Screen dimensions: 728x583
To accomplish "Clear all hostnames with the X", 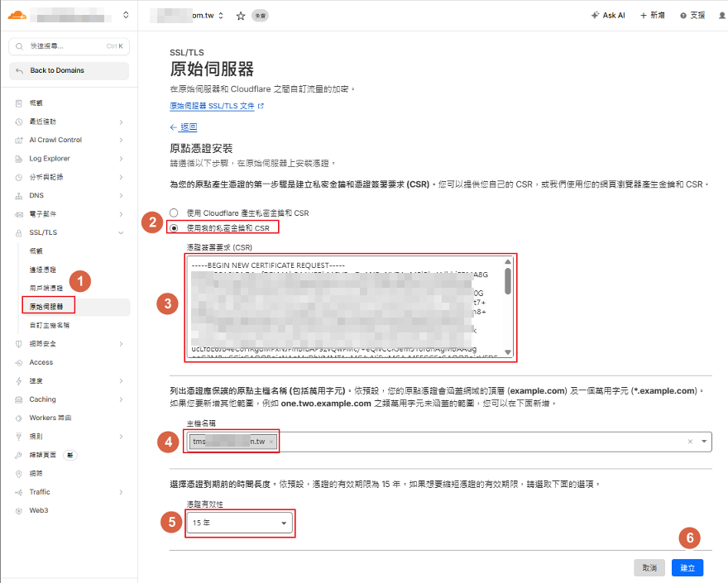I will click(691, 442).
